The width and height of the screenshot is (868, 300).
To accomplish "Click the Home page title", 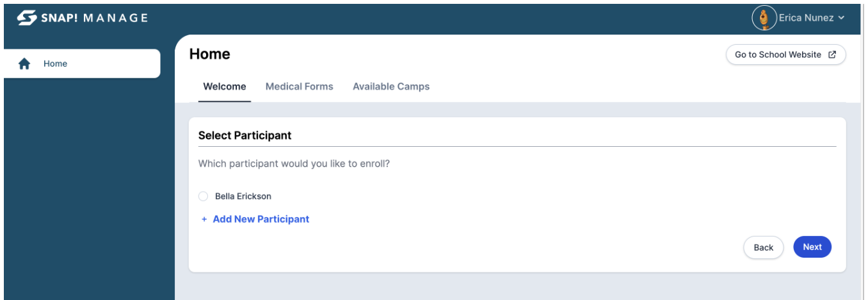I will click(x=210, y=54).
